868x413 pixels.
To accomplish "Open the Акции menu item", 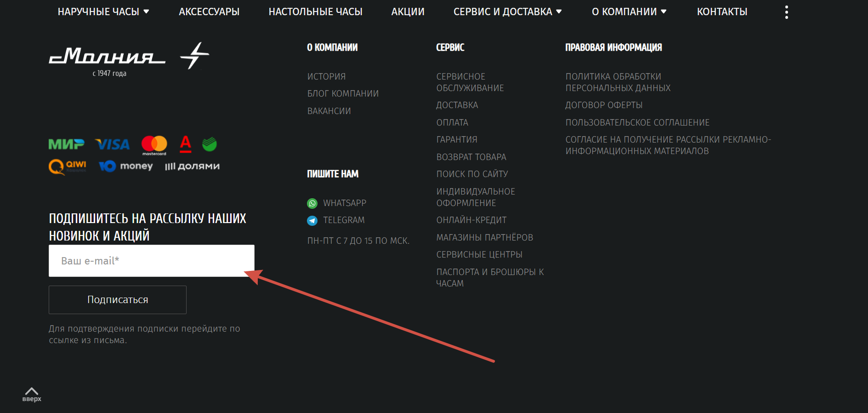I will point(408,11).
